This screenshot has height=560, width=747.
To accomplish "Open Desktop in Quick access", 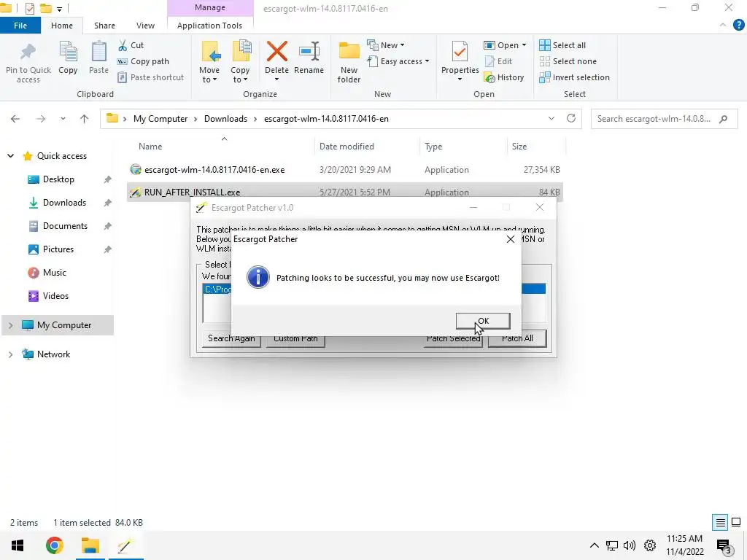I will (58, 179).
